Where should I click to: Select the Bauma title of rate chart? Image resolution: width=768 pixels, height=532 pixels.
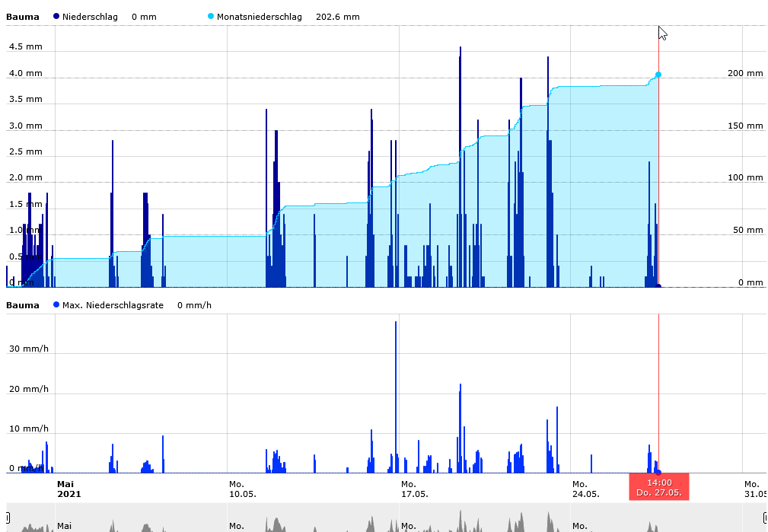coord(23,305)
